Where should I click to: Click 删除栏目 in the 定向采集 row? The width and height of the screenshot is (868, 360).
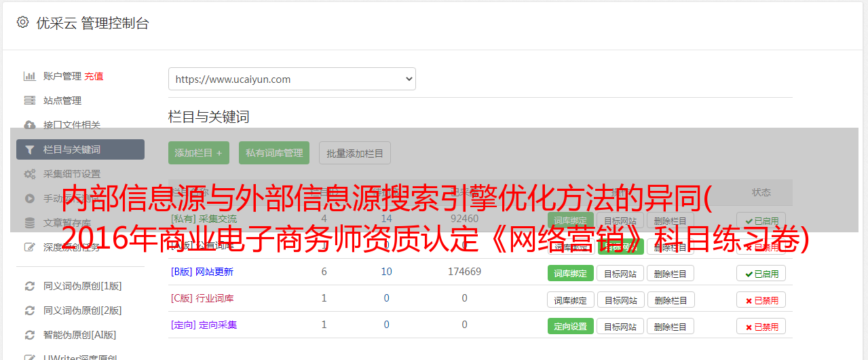click(671, 326)
